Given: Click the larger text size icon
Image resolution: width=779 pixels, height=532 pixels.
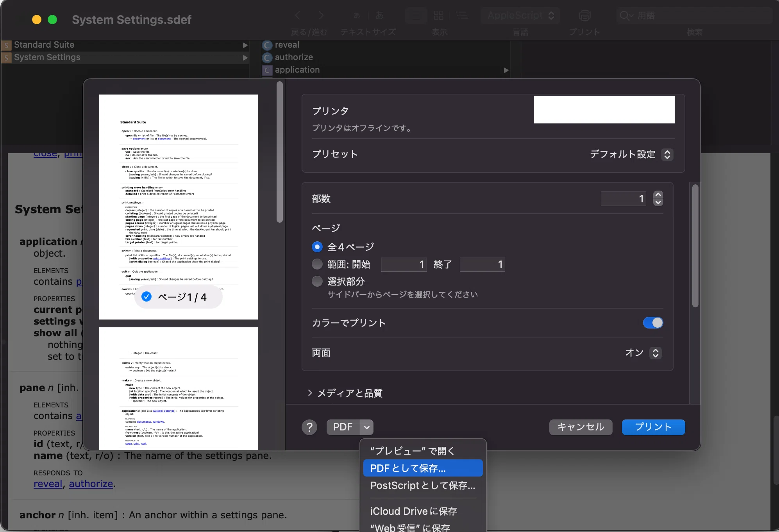Looking at the screenshot, I should pos(379,16).
